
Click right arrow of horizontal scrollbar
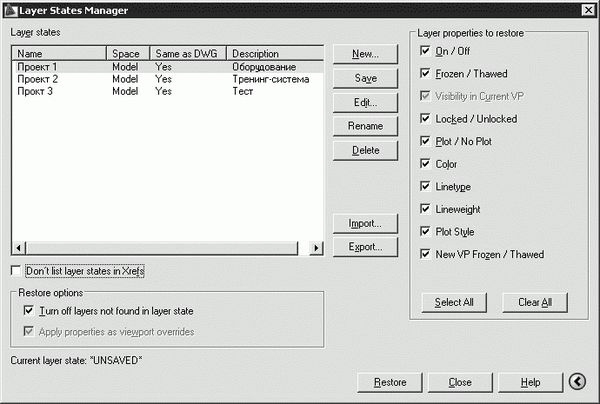pyautogui.click(x=316, y=248)
